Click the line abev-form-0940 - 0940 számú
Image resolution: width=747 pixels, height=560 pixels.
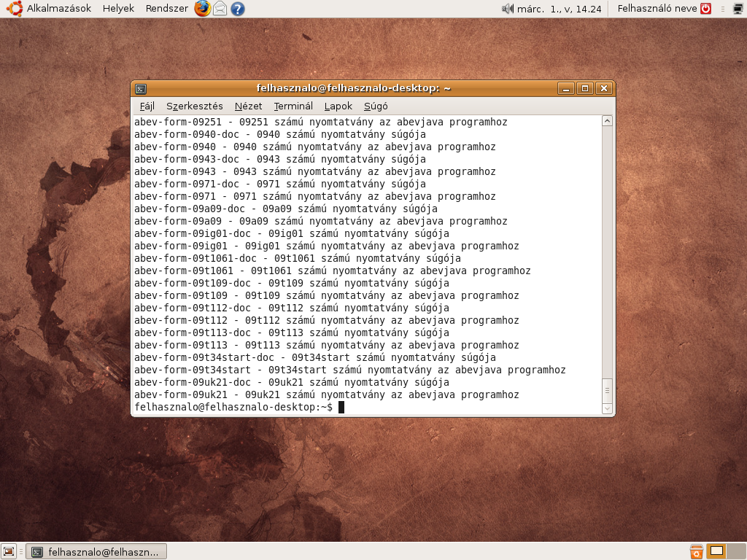(315, 147)
